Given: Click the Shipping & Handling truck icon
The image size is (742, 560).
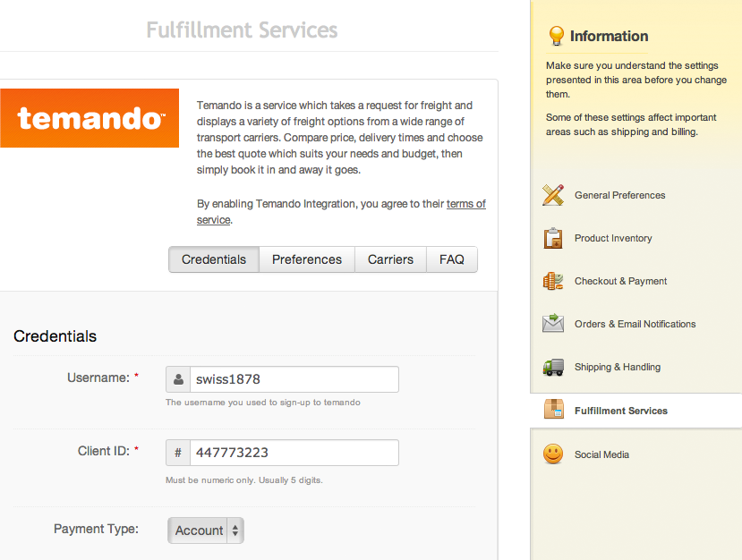Looking at the screenshot, I should point(553,367).
